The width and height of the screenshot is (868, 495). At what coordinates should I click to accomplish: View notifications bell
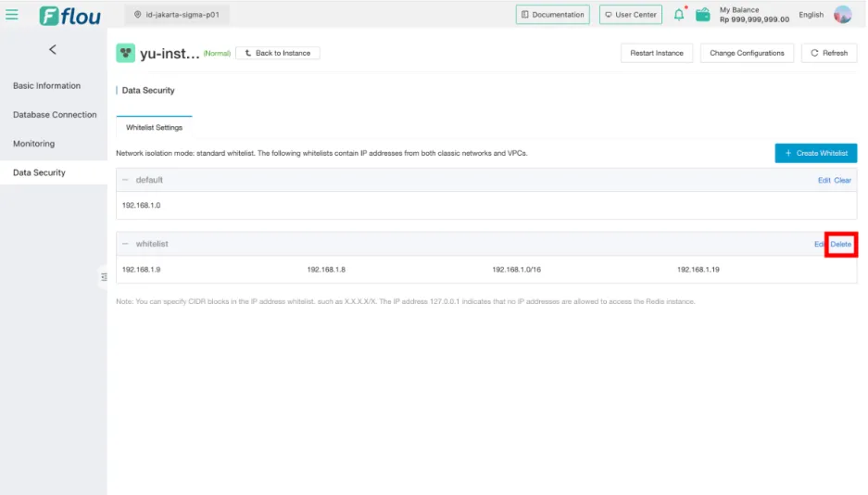(679, 15)
